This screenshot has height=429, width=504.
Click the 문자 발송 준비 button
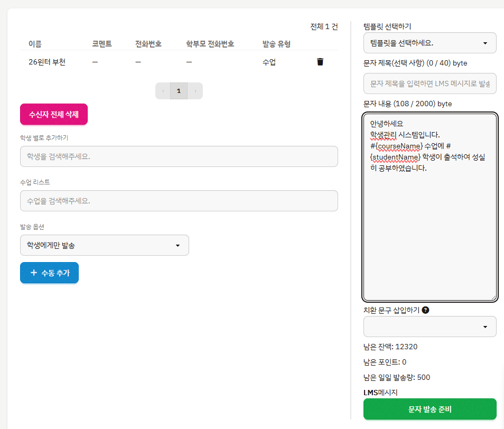430,409
